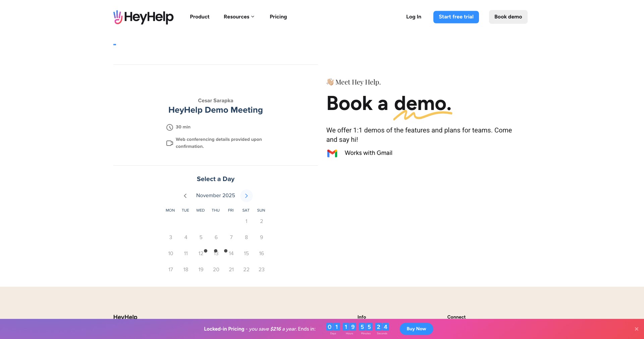Click the SUN weekday header
The width and height of the screenshot is (644, 339).
click(x=261, y=210)
